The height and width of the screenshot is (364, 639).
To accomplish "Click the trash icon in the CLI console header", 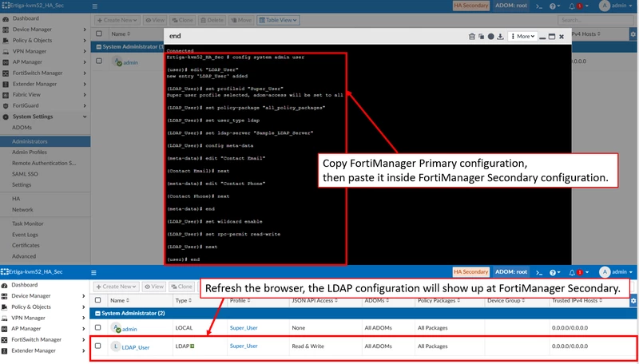I will point(472,36).
